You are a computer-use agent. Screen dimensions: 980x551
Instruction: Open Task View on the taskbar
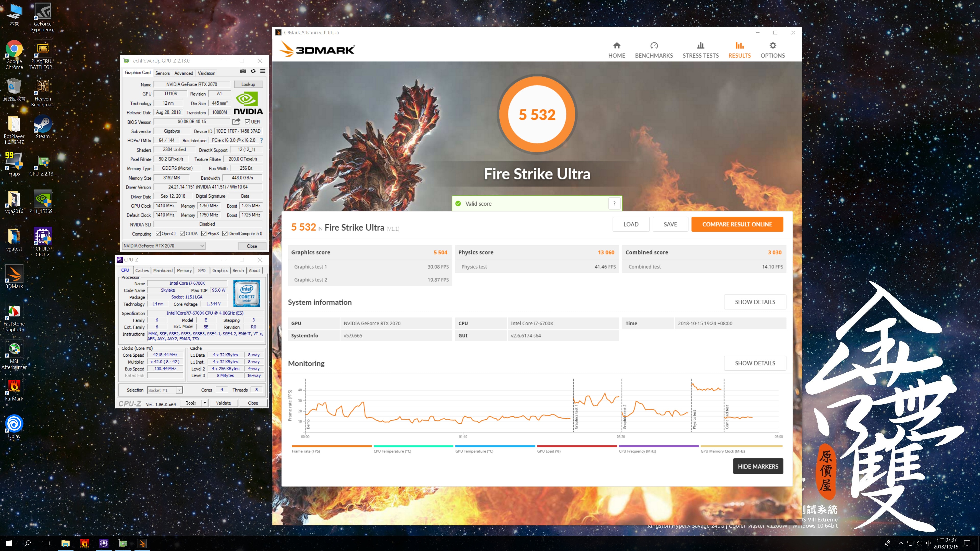(46, 543)
